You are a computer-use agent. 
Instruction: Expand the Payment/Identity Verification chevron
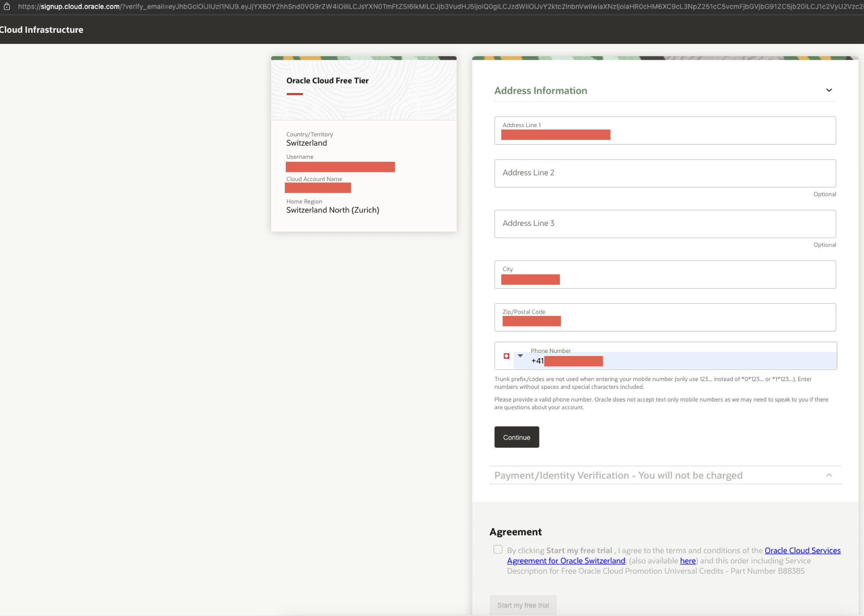829,475
